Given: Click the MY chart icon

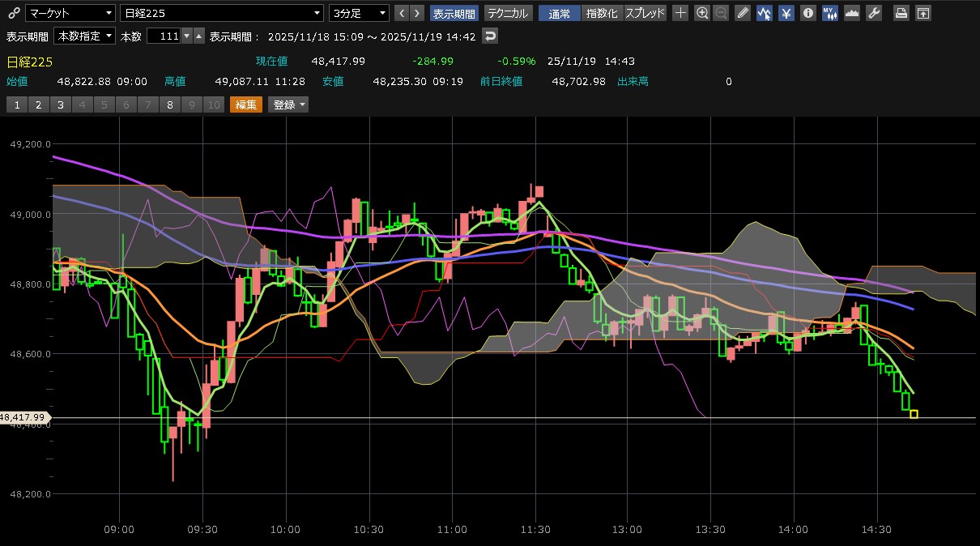Looking at the screenshot, I should pyautogui.click(x=830, y=13).
